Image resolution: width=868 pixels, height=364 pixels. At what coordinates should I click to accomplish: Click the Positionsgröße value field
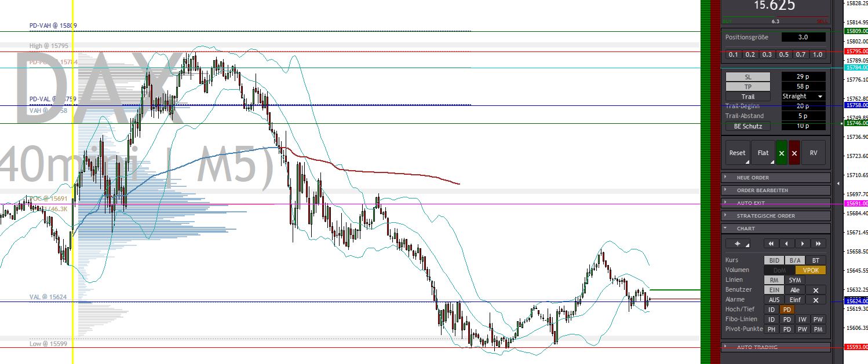803,37
